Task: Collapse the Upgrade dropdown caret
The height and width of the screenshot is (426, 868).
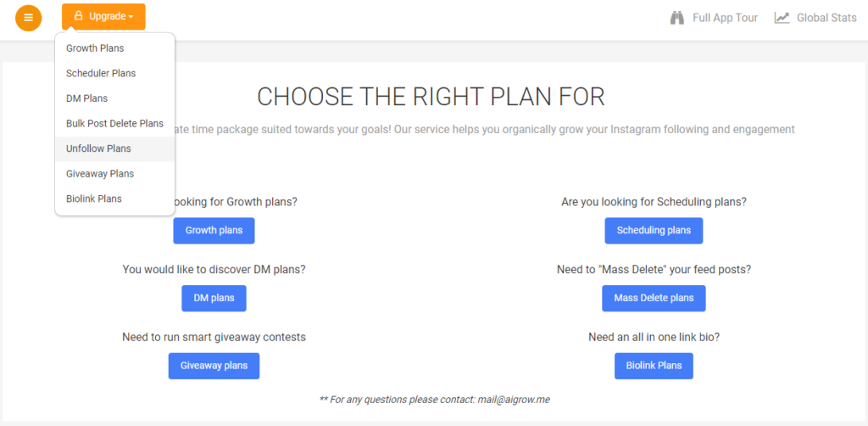Action: [x=131, y=17]
